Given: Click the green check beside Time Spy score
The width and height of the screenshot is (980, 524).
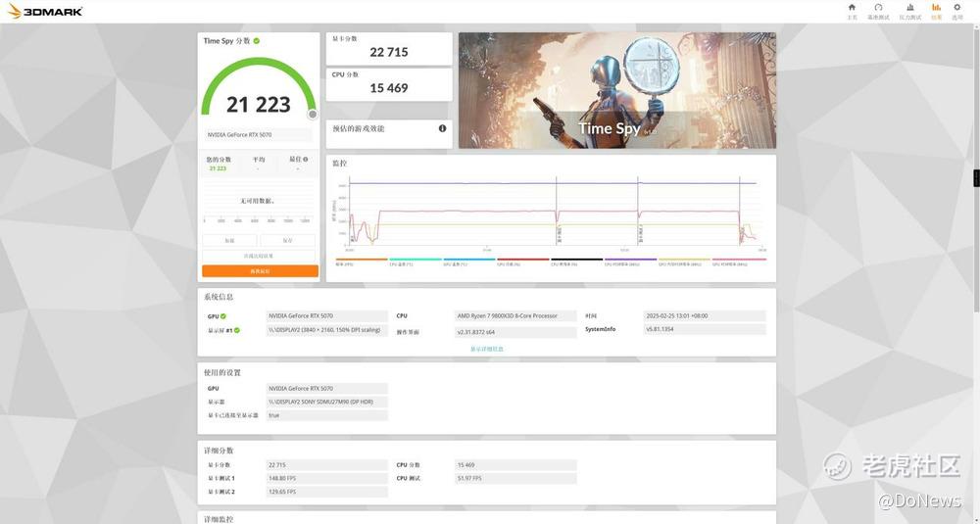Looking at the screenshot, I should (256, 40).
